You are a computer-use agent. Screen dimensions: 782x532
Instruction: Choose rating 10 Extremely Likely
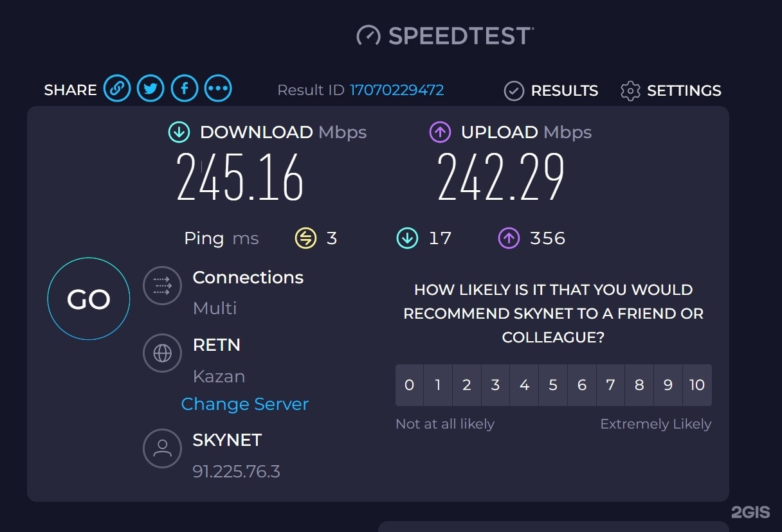(x=697, y=385)
